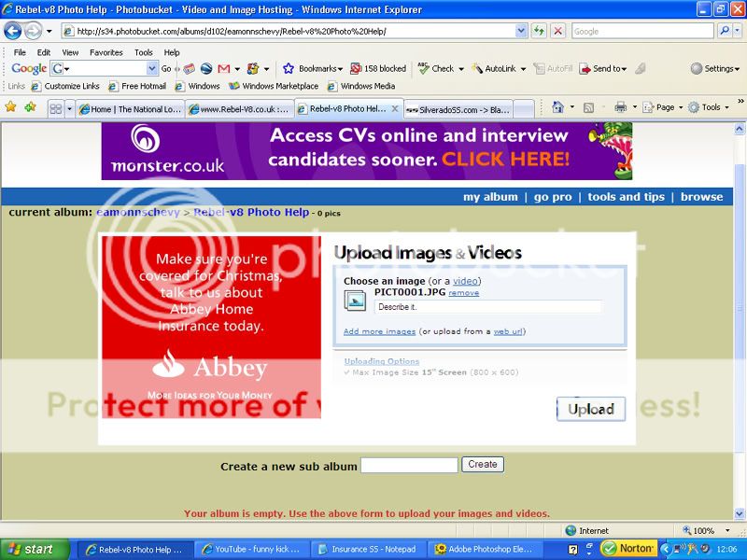
Task: Click the browser Back arrow button
Action: tap(13, 31)
